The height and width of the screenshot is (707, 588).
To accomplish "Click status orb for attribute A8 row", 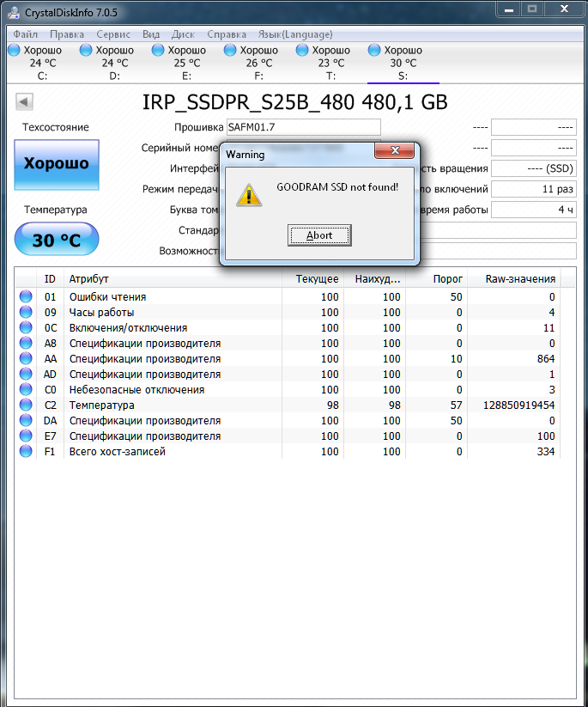I will (26, 343).
